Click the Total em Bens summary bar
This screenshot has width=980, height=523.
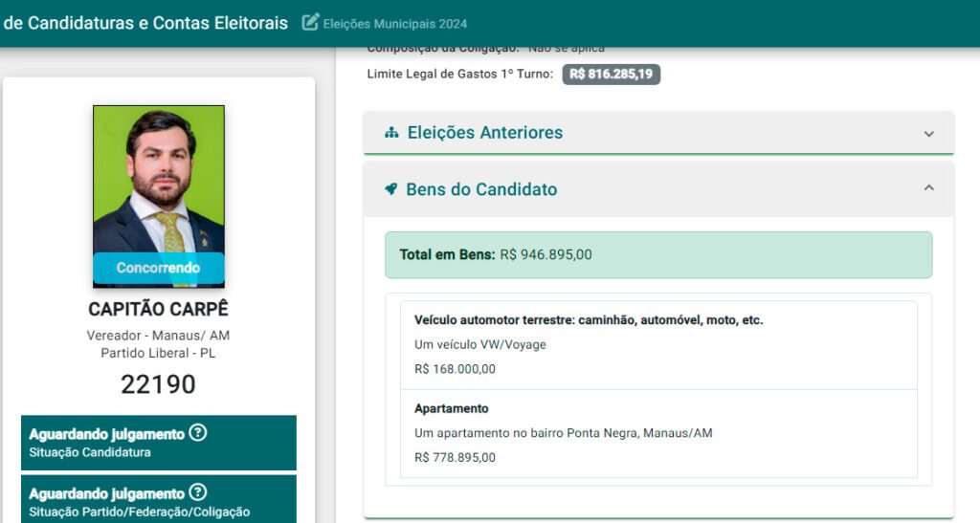click(x=658, y=255)
